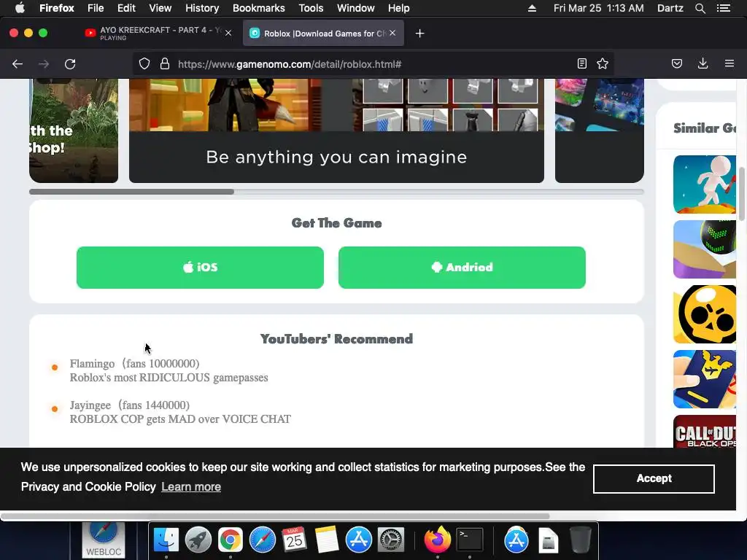Bookmark this page with the star

pos(603,64)
